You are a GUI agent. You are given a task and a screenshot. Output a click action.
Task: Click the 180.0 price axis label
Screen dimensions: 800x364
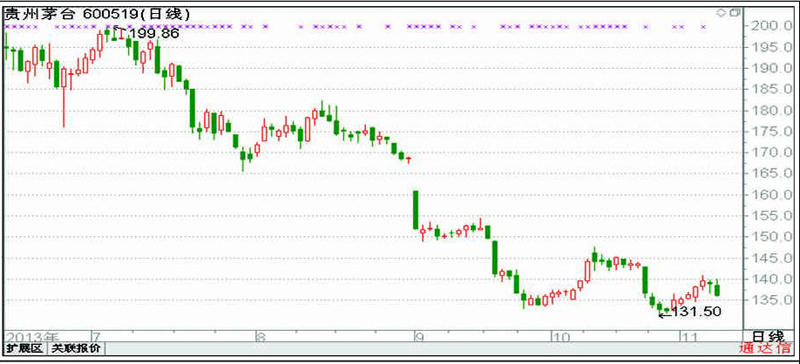click(x=771, y=110)
